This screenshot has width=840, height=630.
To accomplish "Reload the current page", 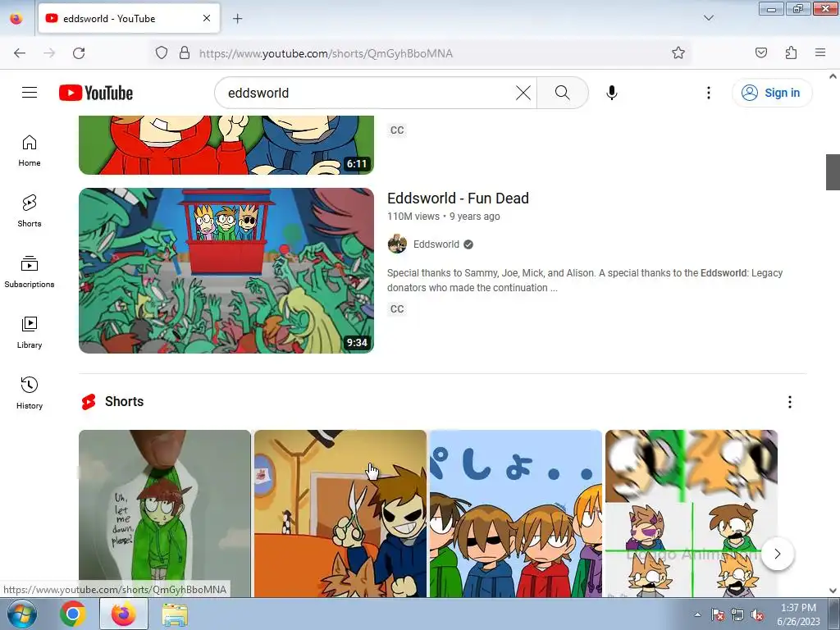I will pyautogui.click(x=79, y=53).
